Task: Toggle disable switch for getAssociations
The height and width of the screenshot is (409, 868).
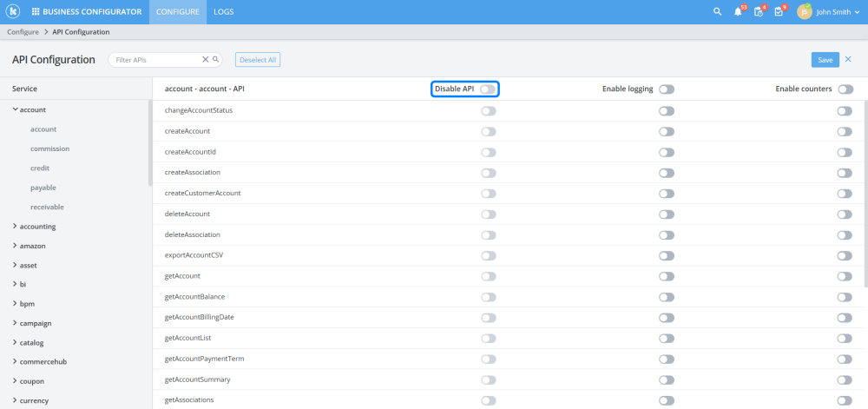Action: click(489, 400)
